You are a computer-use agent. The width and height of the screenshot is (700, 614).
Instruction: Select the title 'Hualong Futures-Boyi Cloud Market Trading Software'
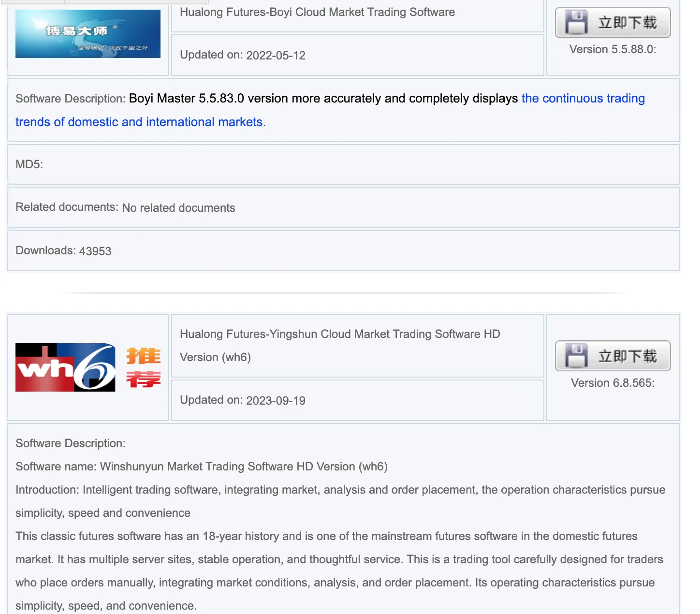click(x=317, y=12)
